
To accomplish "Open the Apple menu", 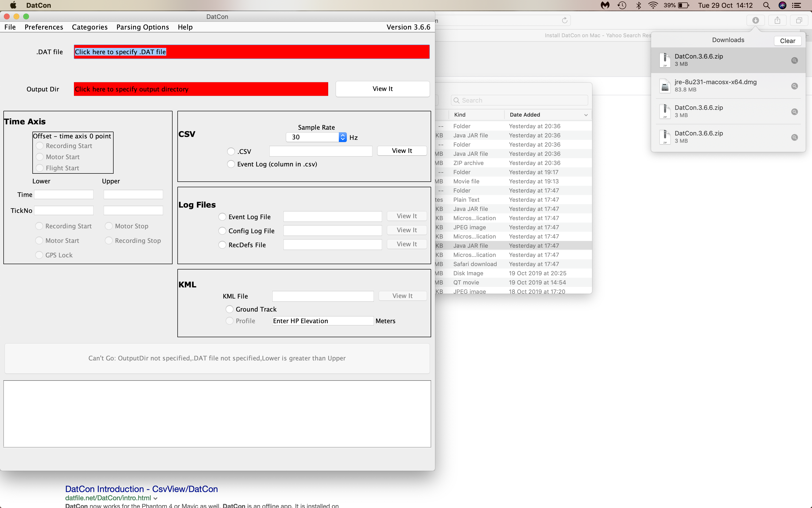I will pos(13,5).
